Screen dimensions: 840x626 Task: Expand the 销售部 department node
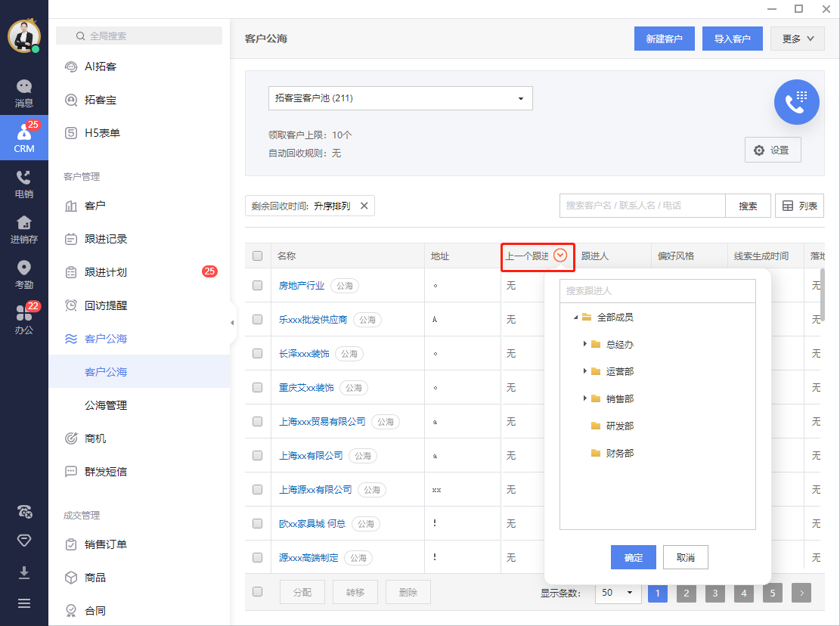584,398
